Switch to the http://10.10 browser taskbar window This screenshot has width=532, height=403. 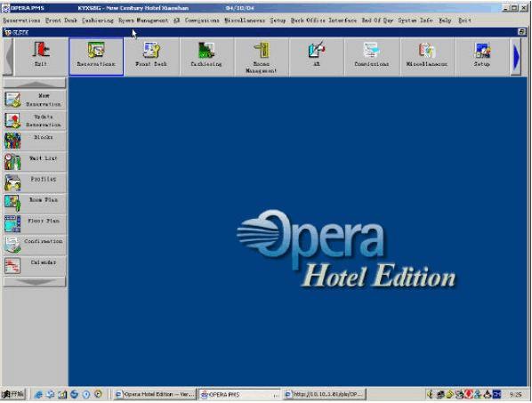325,394
